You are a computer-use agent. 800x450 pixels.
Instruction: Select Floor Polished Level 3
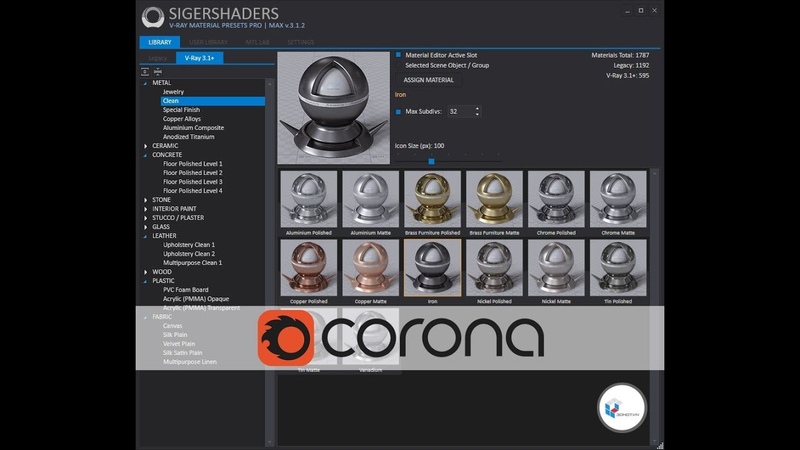pos(193,182)
